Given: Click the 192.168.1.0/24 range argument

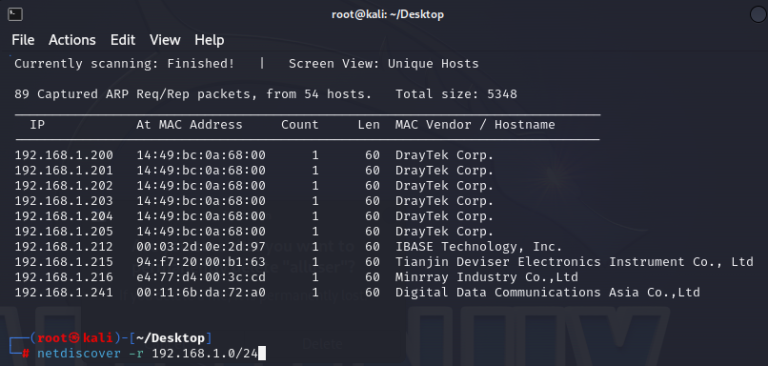Looking at the screenshot, I should (x=204, y=353).
